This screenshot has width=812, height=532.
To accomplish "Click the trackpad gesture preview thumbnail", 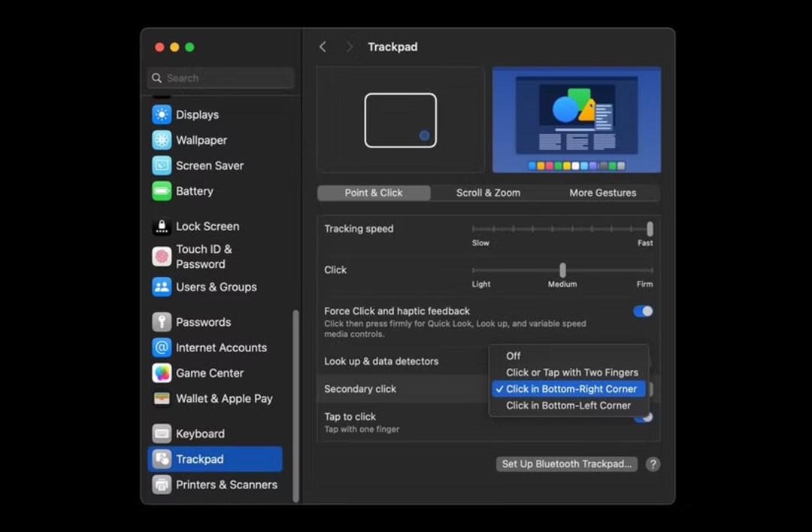I will pos(400,120).
